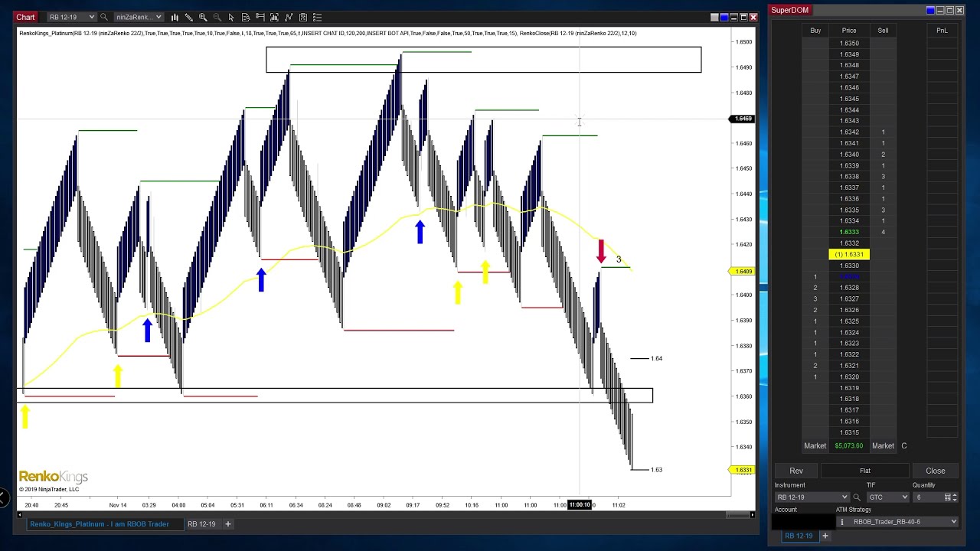Click the 1.6469 crosshair price marker
Screen dimensions: 980x551
743,119
